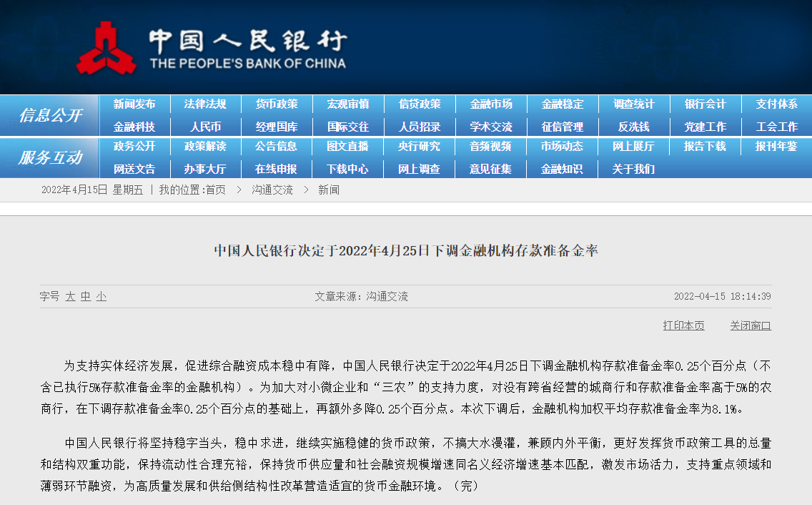The image size is (812, 505).
Task: Select 国际交往 in navigation
Action: click(348, 127)
